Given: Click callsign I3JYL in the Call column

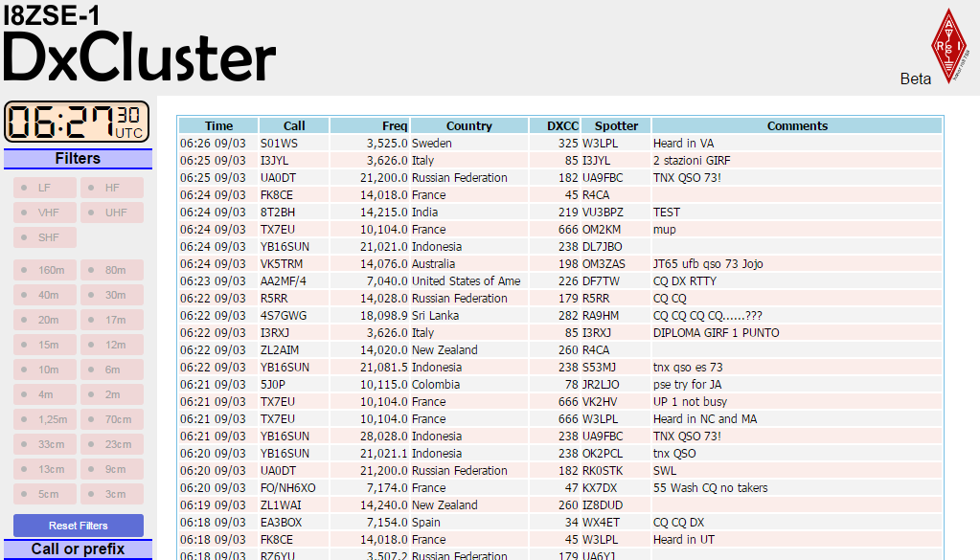Looking at the screenshot, I should 274,161.
